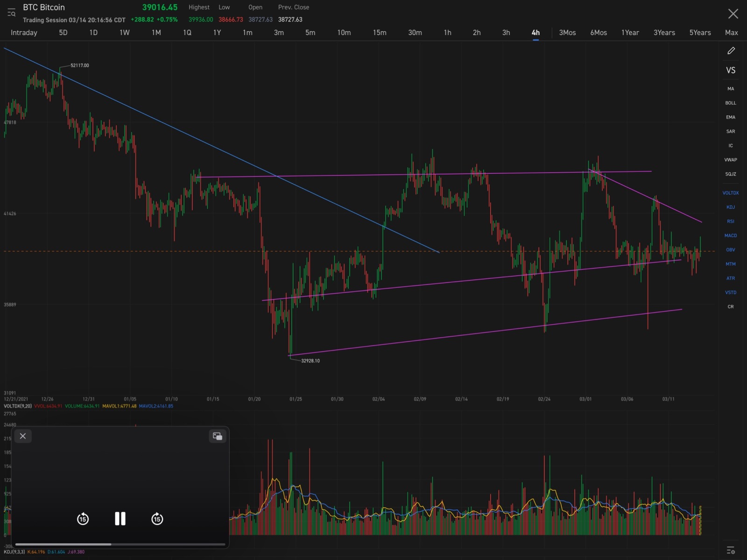Image resolution: width=747 pixels, height=560 pixels.
Task: Set range to Max
Action: (731, 33)
